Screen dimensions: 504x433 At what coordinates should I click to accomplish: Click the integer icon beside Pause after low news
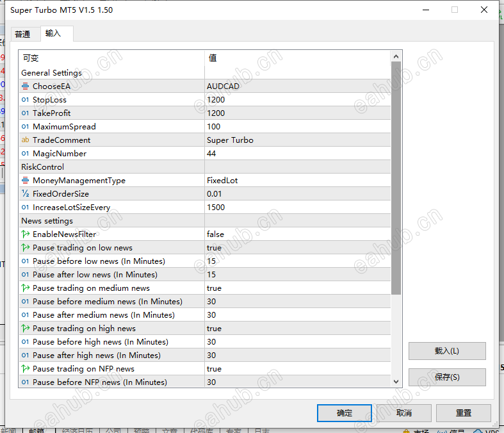[25, 275]
